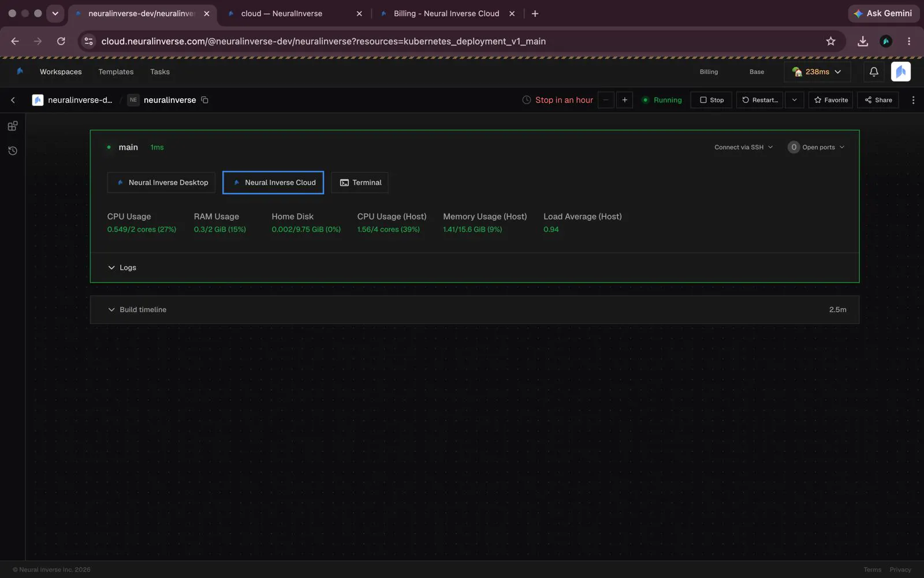The width and height of the screenshot is (924, 578).
Task: Click the Neural Inverse logo in navbar
Action: coord(20,72)
